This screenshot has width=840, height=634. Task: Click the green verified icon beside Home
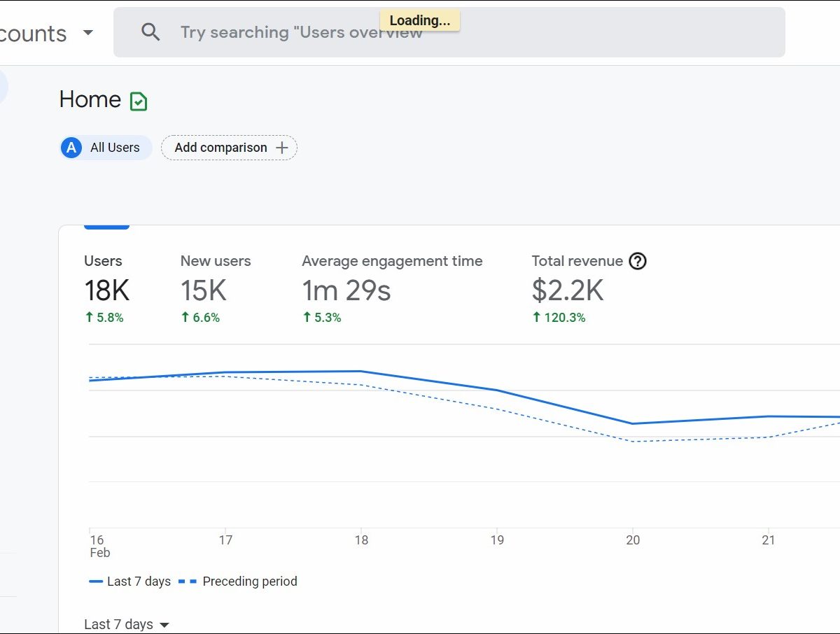pos(139,101)
